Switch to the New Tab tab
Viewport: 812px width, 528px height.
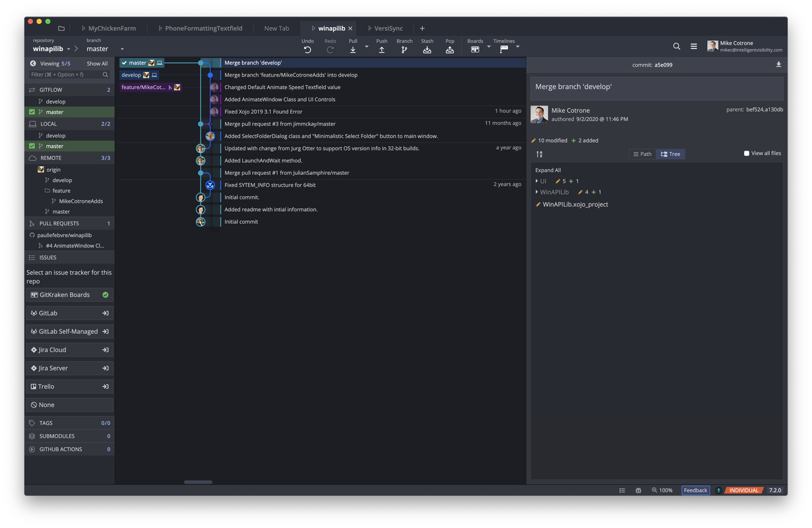(276, 28)
